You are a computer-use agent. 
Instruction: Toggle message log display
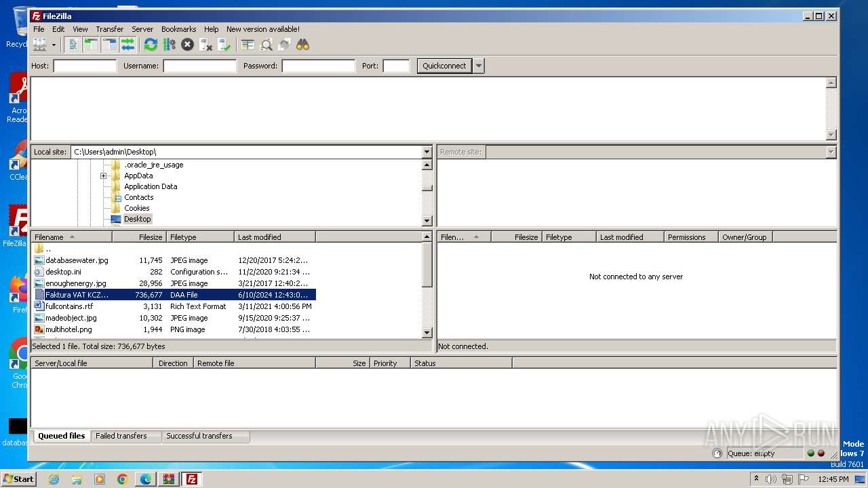click(73, 45)
